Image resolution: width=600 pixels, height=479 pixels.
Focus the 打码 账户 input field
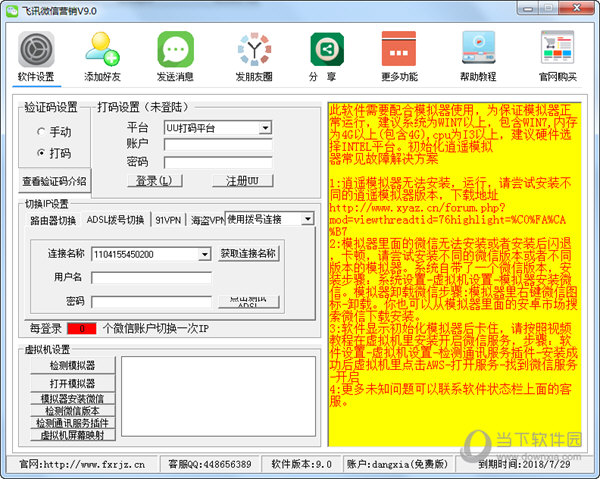point(218,145)
